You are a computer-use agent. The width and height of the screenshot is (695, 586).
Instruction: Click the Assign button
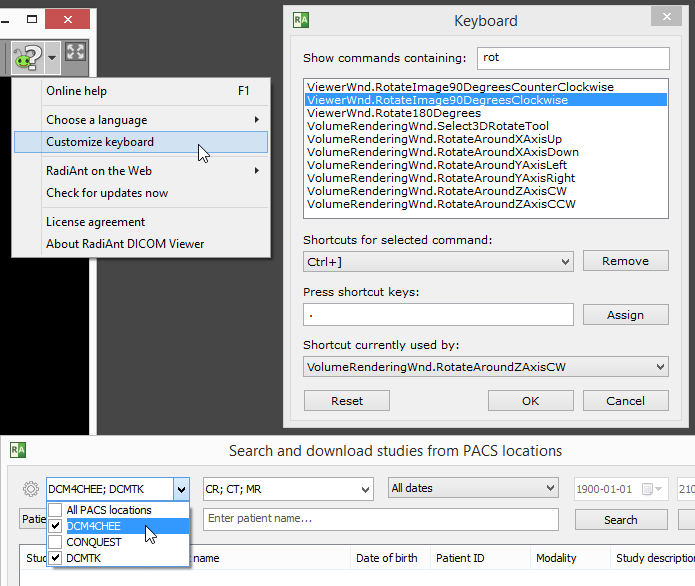(625, 315)
